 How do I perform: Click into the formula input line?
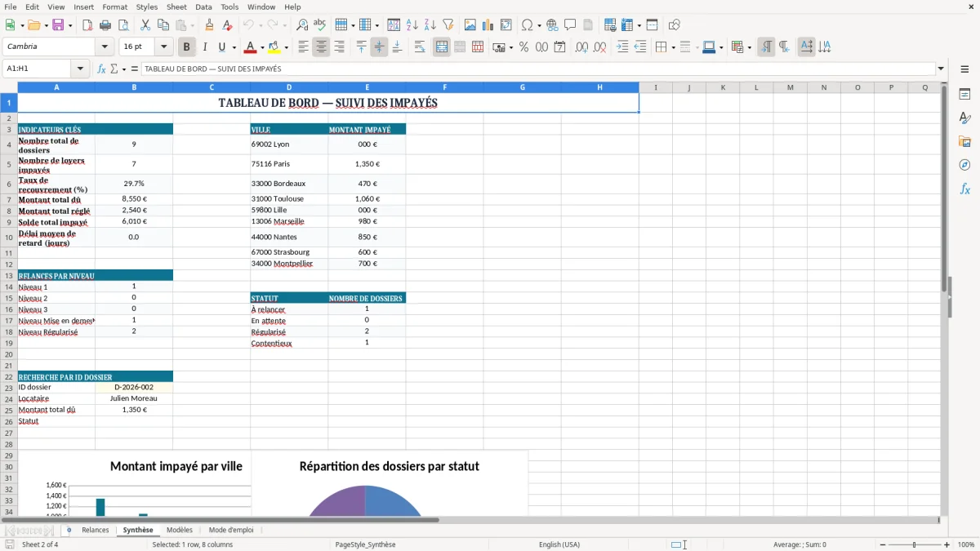(x=537, y=69)
